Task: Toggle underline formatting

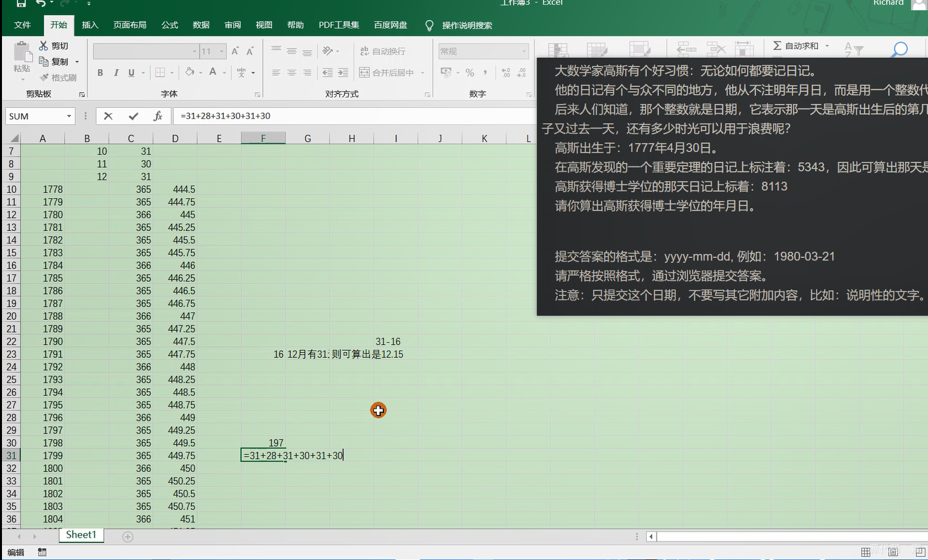Action: click(131, 72)
